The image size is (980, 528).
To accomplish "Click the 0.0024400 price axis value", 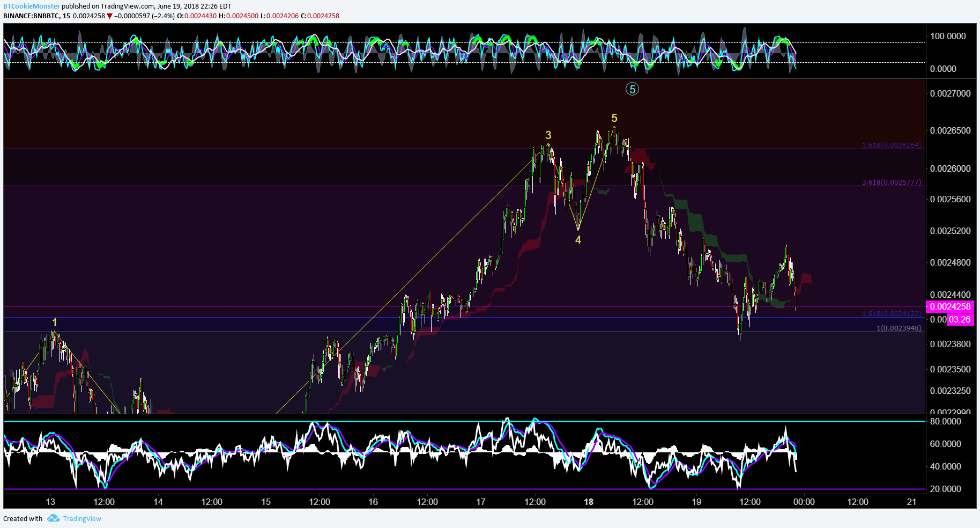I will (x=950, y=295).
